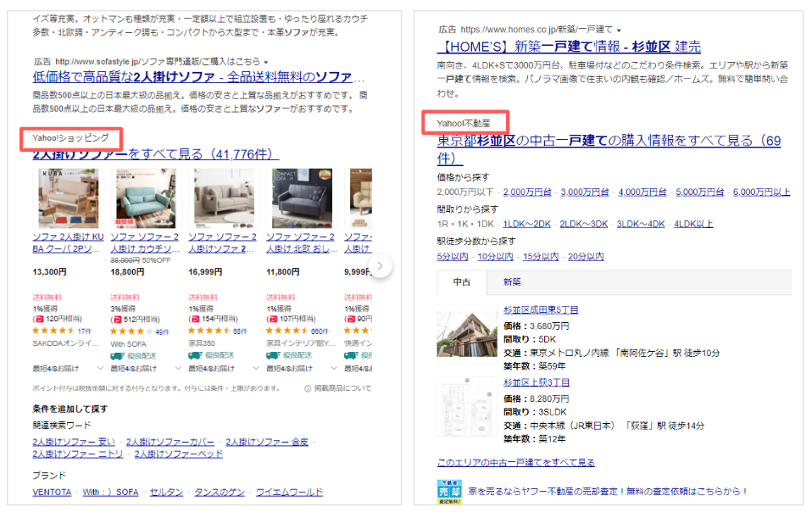Image resolution: width=812 pixels, height=518 pixels.
Task: Switch to the 新築 tab
Action: pyautogui.click(x=512, y=281)
